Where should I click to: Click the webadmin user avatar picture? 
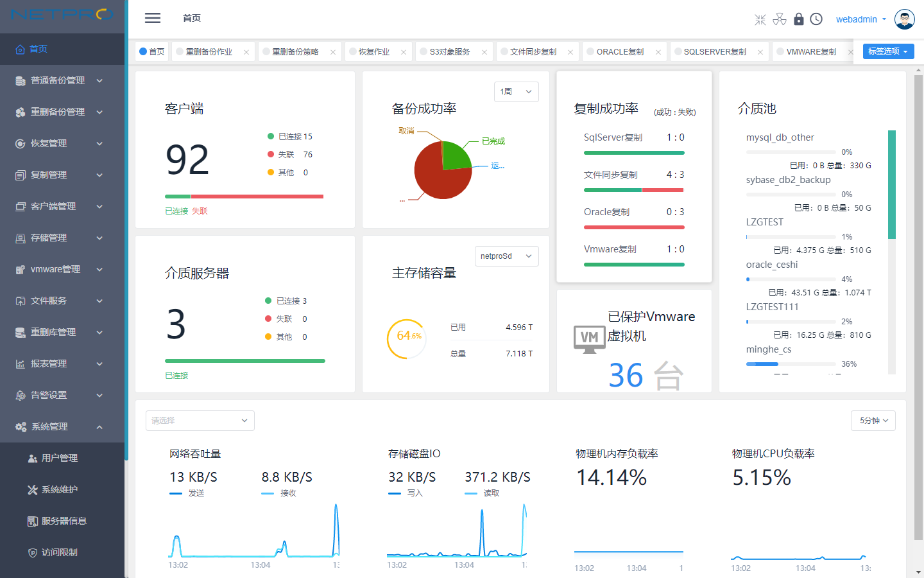[x=905, y=19]
